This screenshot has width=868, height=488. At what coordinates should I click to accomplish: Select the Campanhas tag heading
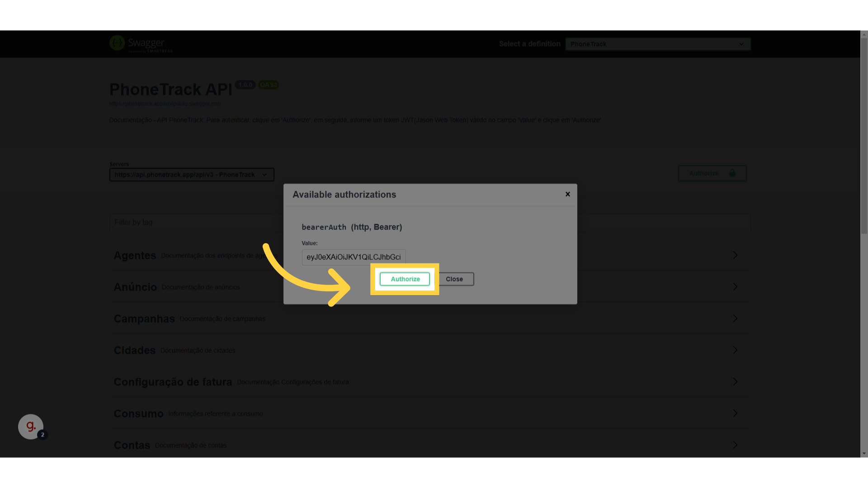[144, 319]
